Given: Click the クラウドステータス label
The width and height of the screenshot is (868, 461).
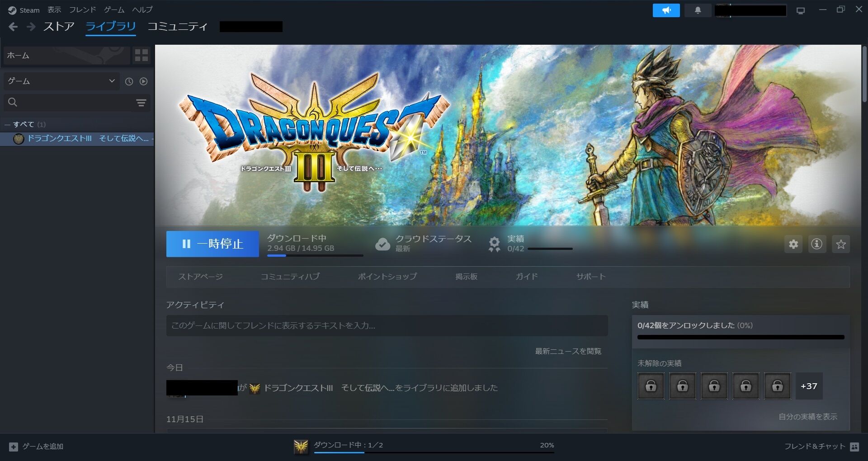Looking at the screenshot, I should coord(433,239).
